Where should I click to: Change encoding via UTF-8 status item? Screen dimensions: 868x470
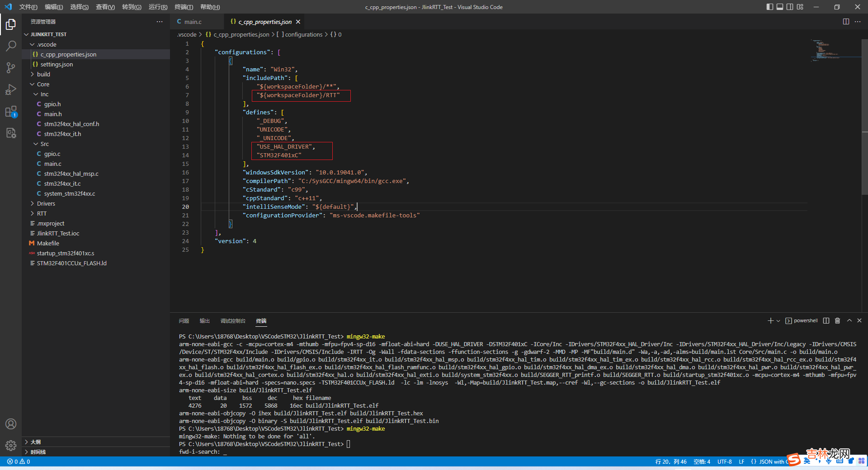[x=724, y=461]
